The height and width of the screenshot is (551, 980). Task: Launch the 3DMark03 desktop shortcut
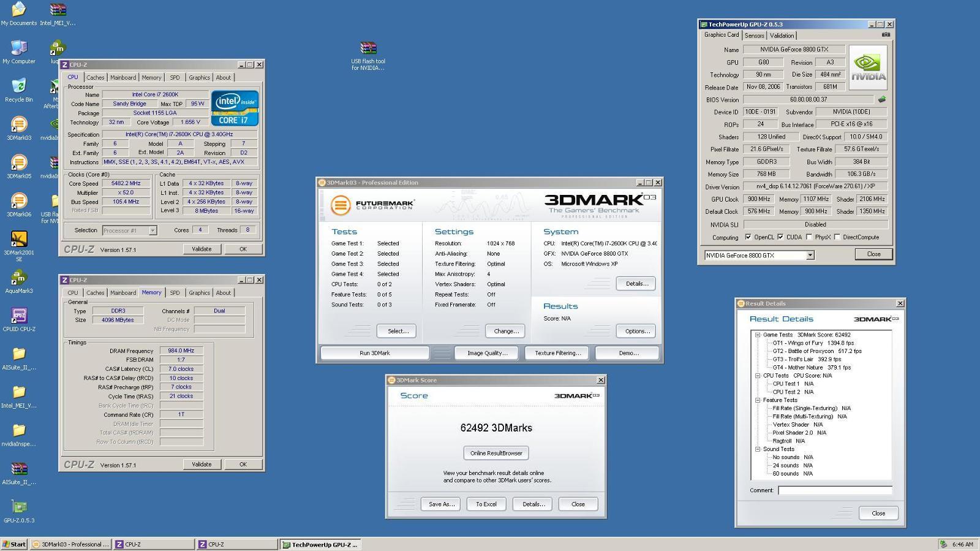coord(19,127)
